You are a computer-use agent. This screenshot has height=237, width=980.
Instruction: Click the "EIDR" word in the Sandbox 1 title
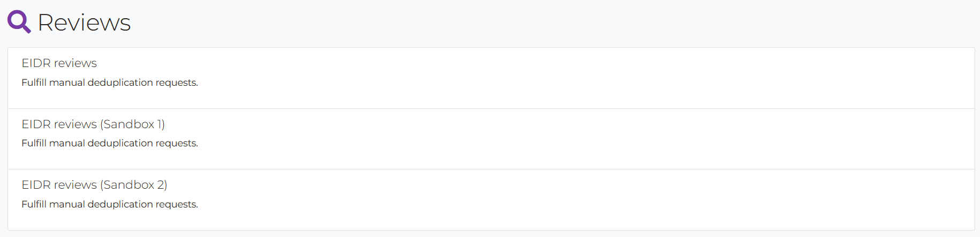[36, 124]
